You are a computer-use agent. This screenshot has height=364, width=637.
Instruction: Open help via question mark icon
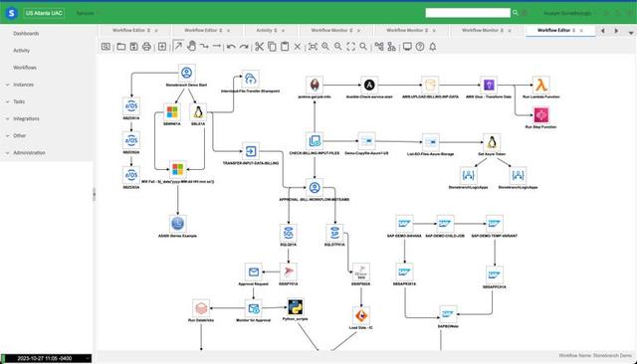pos(420,47)
